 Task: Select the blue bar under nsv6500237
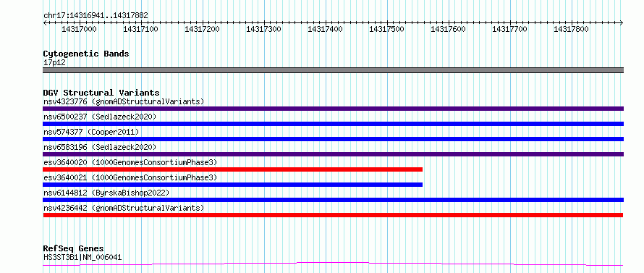[x=333, y=124]
